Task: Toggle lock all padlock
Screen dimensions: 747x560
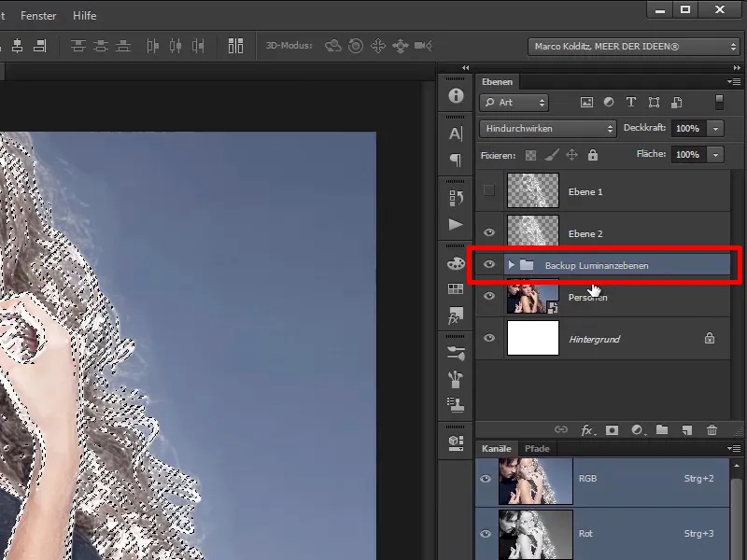Action: (x=593, y=155)
